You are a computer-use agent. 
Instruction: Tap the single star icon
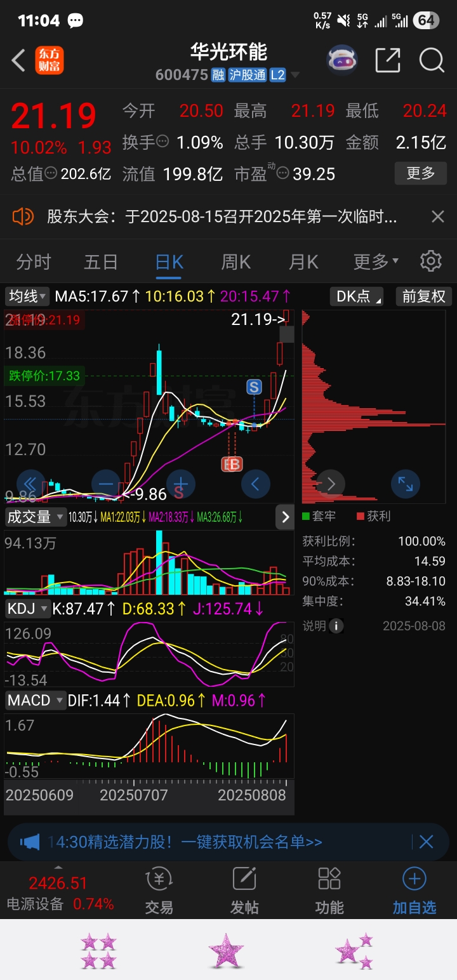[226, 951]
